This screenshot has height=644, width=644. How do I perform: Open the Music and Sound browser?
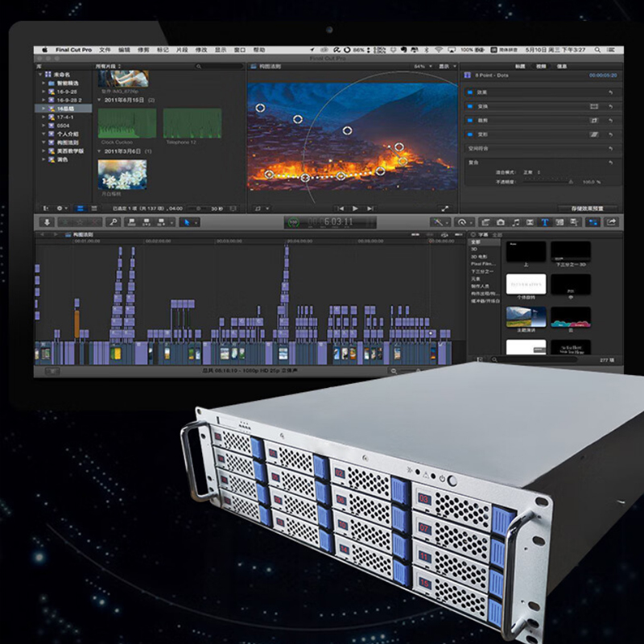[515, 222]
